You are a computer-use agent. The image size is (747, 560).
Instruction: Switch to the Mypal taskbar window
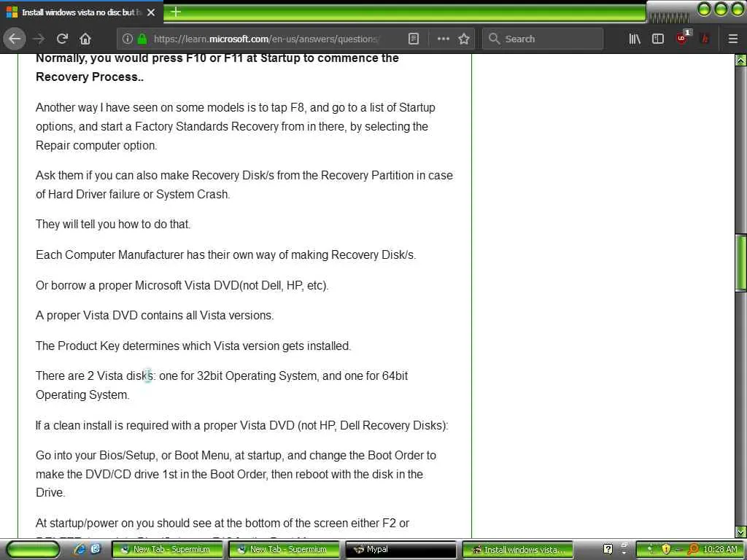pyautogui.click(x=400, y=550)
